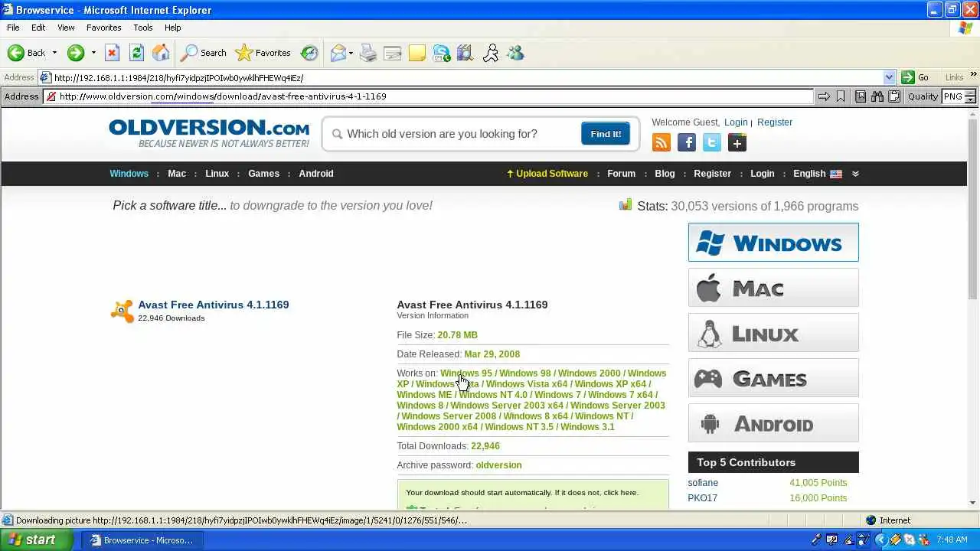Screen dimensions: 980x551
Task: Click the Stop page loading icon
Action: pyautogui.click(x=112, y=53)
